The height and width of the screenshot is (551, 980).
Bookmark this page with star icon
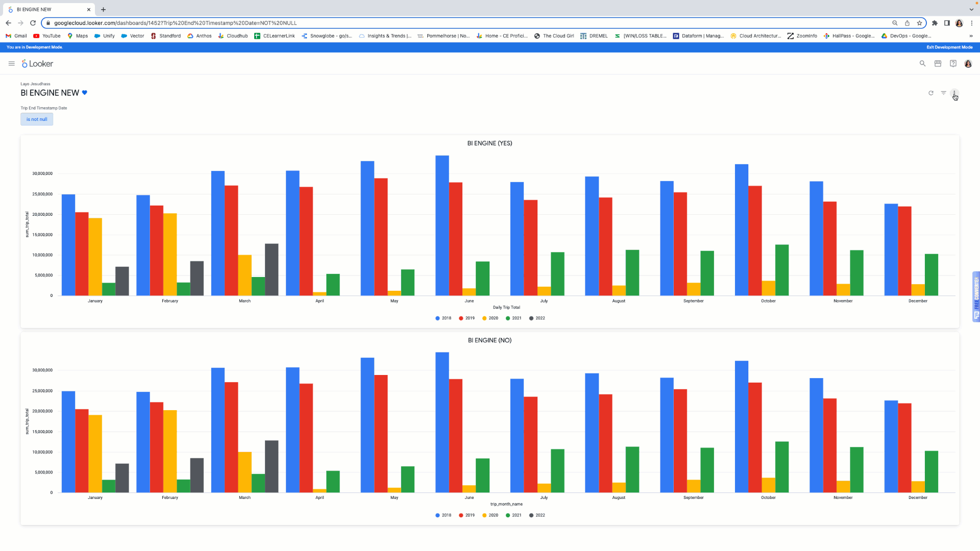(919, 23)
